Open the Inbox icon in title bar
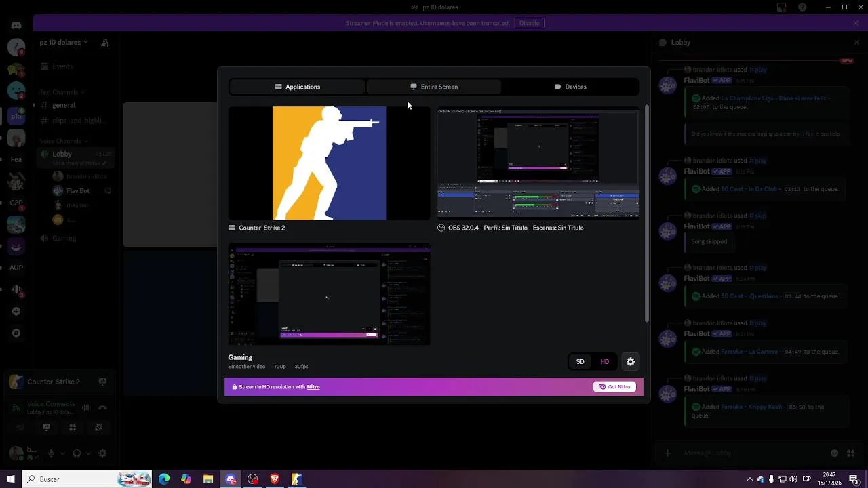This screenshot has width=868, height=488. click(x=782, y=7)
